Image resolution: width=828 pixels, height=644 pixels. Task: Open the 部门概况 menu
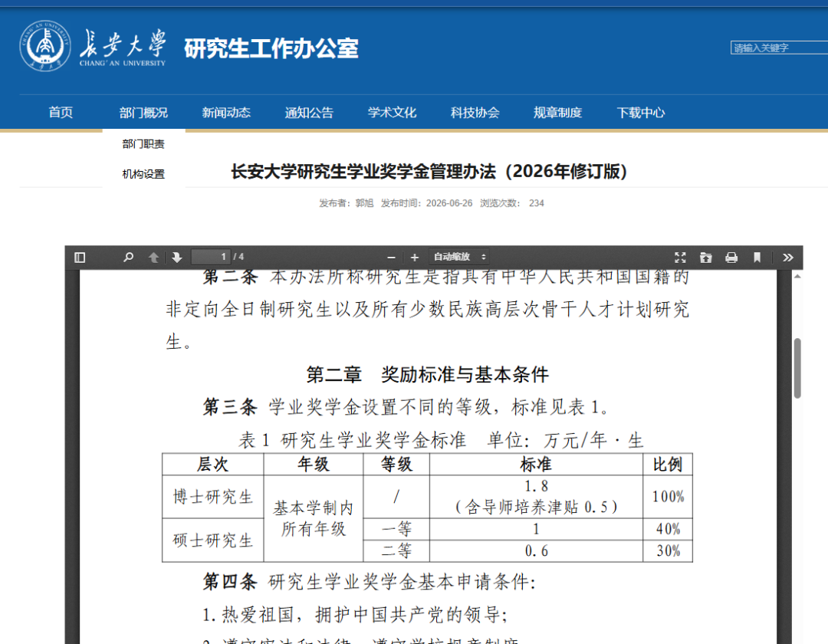[x=143, y=113]
